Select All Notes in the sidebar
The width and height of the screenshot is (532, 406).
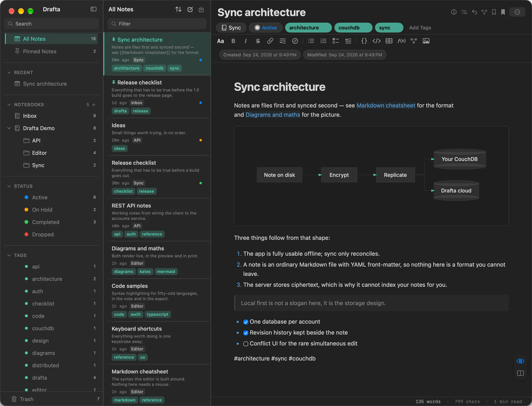coord(51,39)
